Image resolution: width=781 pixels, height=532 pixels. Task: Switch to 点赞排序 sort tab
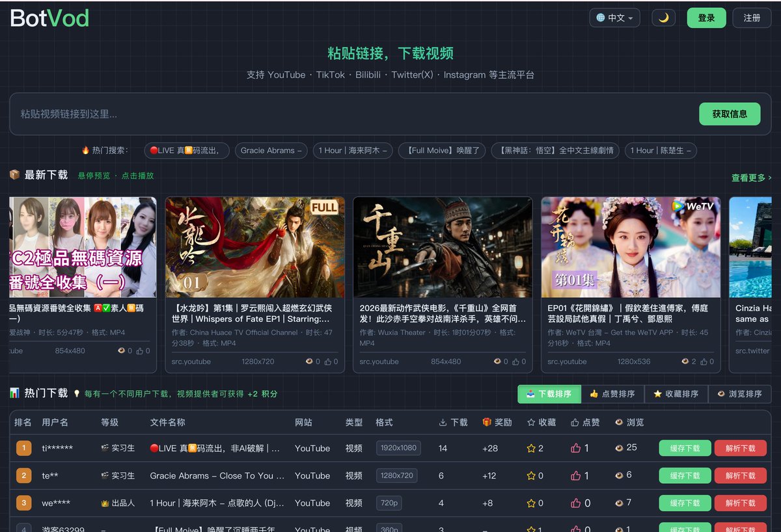[x=612, y=393]
